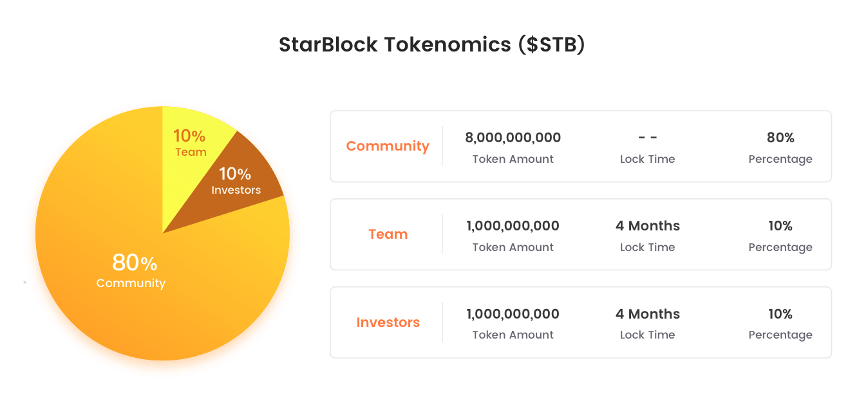
Task: Click the Investors row's 4 Months value
Action: point(647,314)
